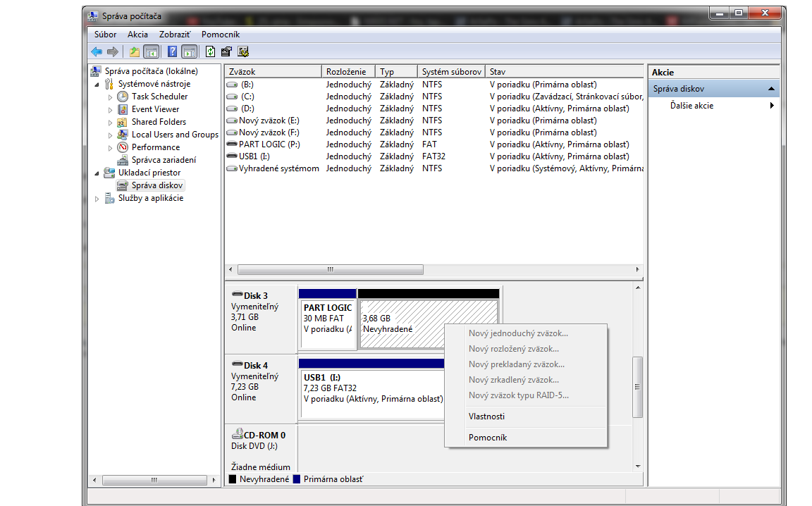Click the drive icon beside USB1 (I:)
The image size is (812, 506).
(232, 156)
